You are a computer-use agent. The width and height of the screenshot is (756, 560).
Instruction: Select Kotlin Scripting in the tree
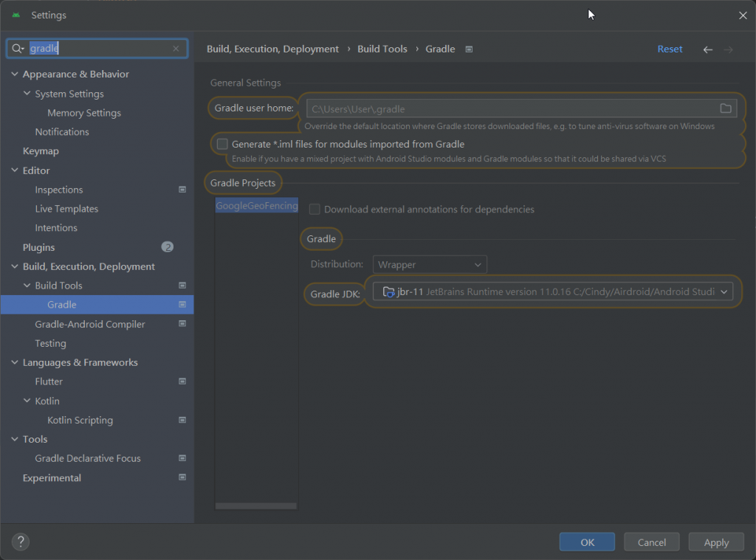pos(80,420)
